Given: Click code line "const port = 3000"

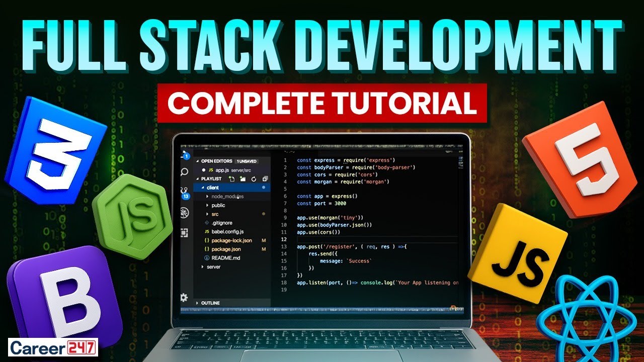Looking at the screenshot, I should point(322,203).
